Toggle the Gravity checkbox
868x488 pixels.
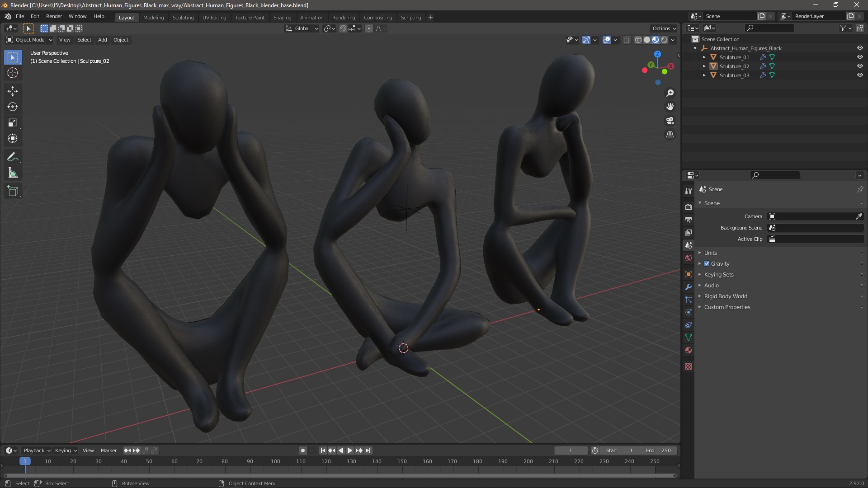coord(707,264)
